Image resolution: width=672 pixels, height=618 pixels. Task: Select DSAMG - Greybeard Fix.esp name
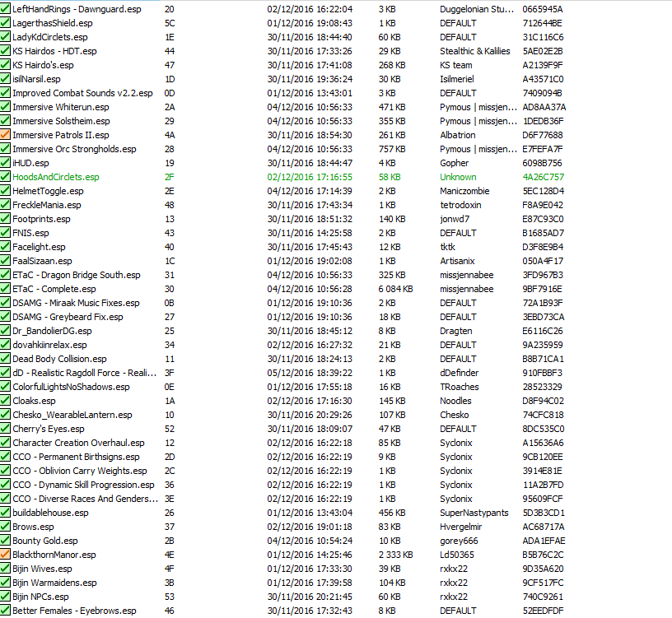point(68,317)
